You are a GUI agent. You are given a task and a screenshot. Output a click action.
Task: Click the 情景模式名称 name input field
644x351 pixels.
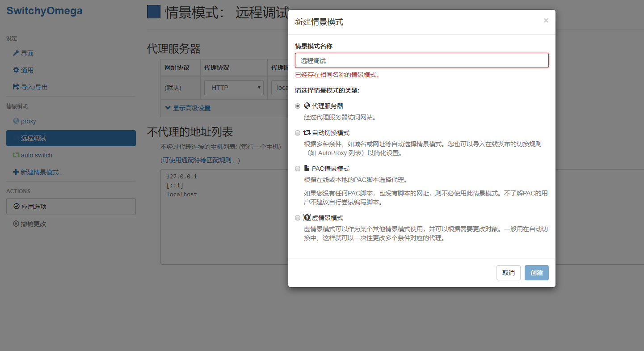tap(421, 60)
